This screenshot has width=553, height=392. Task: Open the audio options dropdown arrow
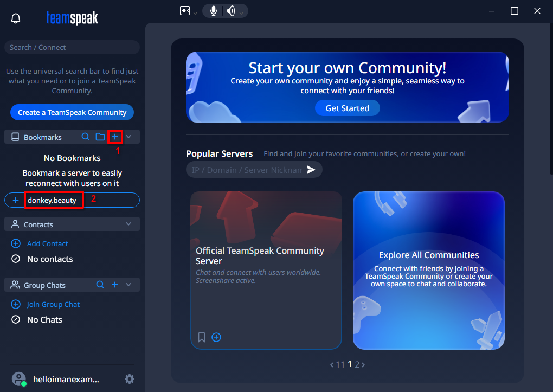coord(241,14)
